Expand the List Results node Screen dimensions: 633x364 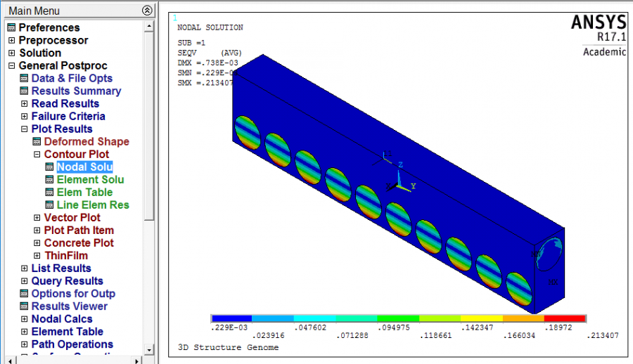point(24,268)
